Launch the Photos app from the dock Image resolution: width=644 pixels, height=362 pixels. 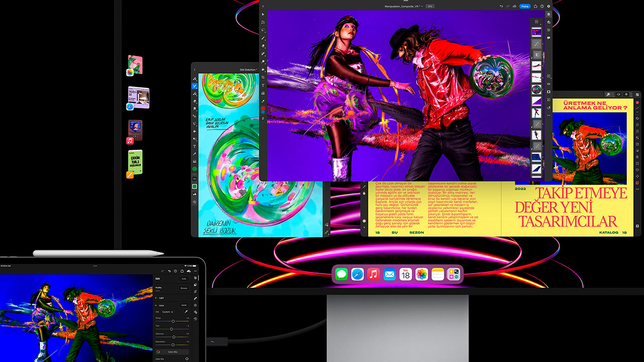pyautogui.click(x=422, y=274)
